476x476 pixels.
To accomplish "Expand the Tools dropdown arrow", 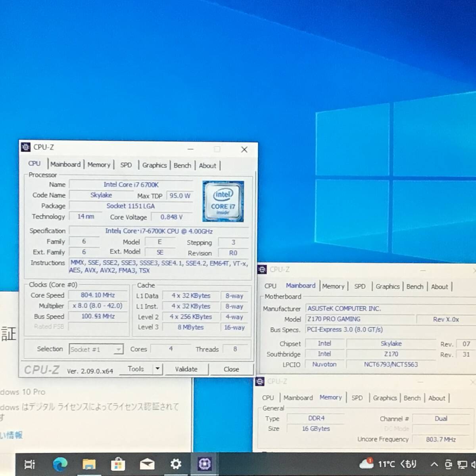I will pos(157,369).
